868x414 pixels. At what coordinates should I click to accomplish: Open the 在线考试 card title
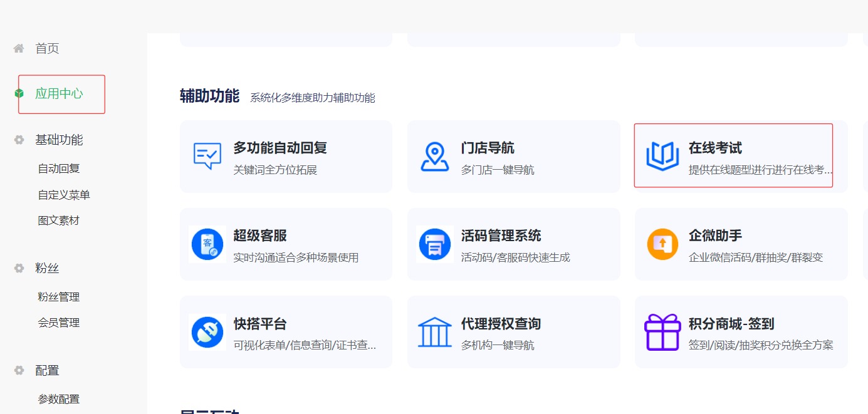tap(715, 148)
